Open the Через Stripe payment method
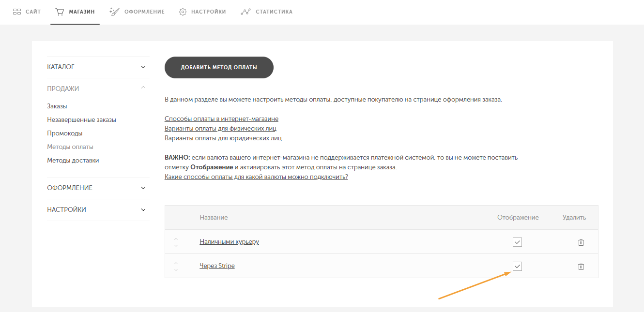The image size is (644, 312). [x=217, y=266]
